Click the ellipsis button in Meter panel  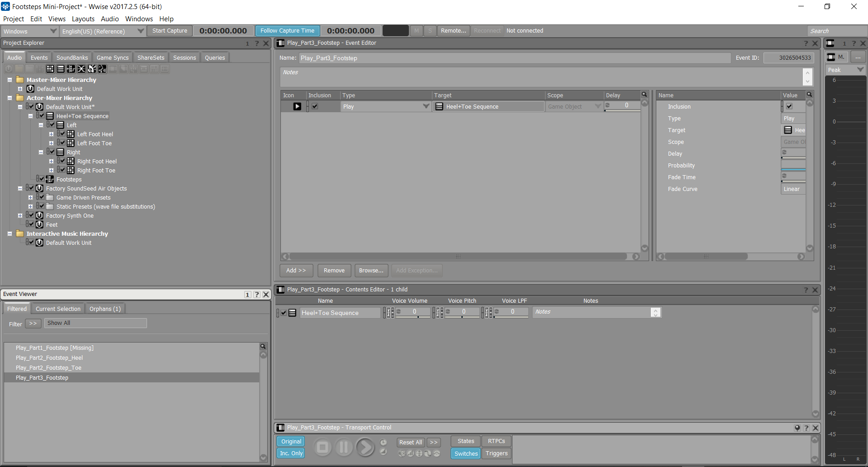click(x=858, y=57)
